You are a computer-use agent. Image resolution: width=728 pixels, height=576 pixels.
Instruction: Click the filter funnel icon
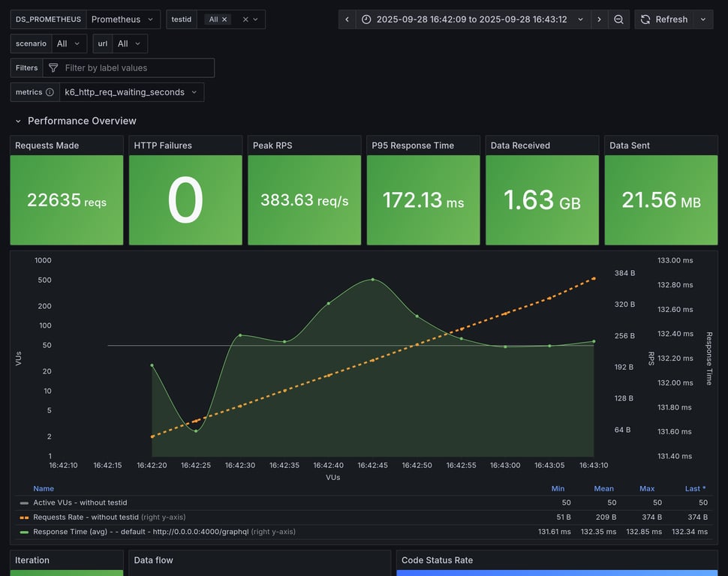53,68
